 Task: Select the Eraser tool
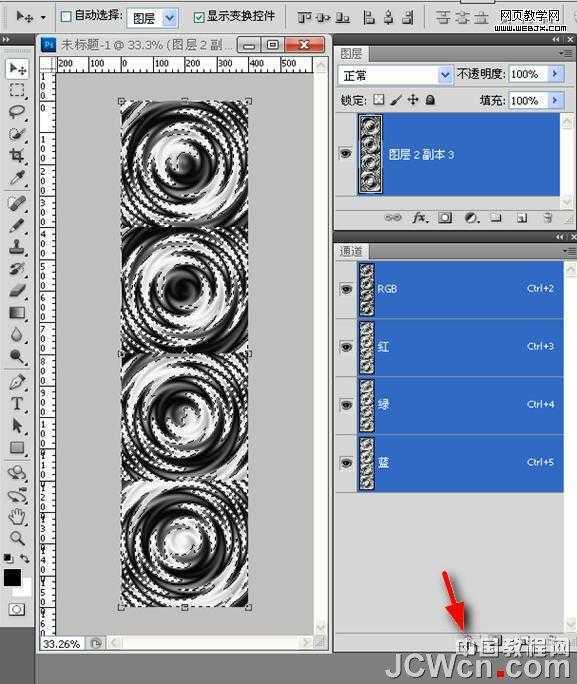[17, 291]
